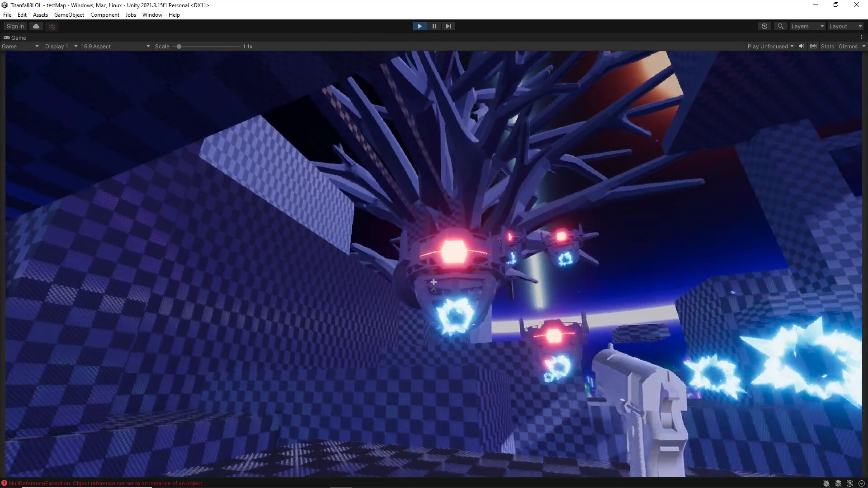
Task: Stop play mode with the Play button
Action: pyautogui.click(x=420, y=26)
